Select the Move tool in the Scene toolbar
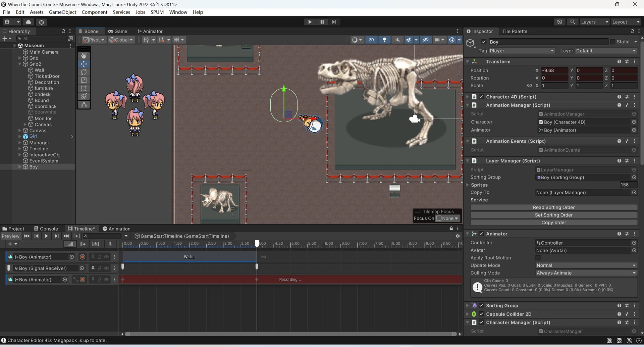This screenshot has height=347, width=644. point(84,64)
